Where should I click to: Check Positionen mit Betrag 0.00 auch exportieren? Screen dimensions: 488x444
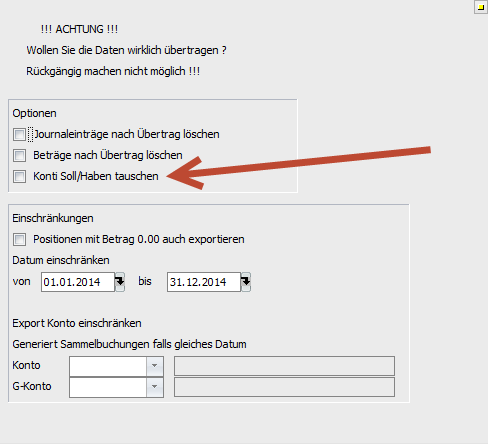coord(19,239)
